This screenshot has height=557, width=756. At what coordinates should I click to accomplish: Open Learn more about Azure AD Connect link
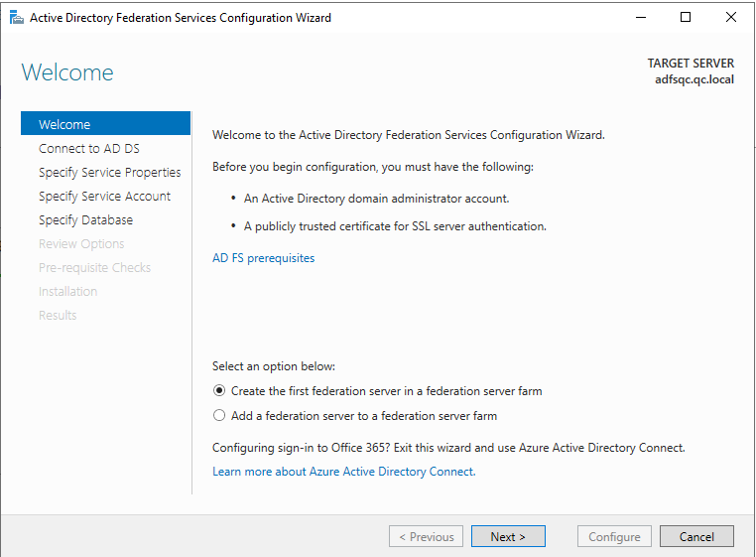tap(343, 472)
